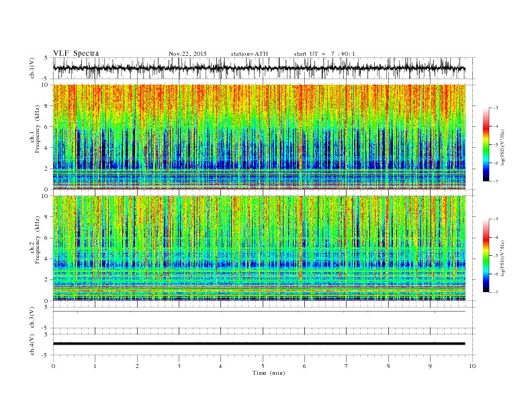Click the "-3" tick on ch.2 colorbar

pyautogui.click(x=496, y=219)
